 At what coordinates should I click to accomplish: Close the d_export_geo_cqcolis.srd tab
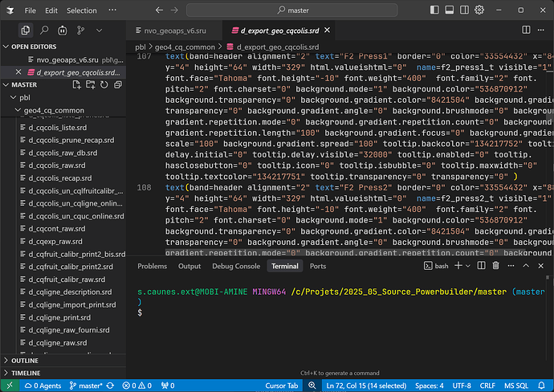point(327,30)
